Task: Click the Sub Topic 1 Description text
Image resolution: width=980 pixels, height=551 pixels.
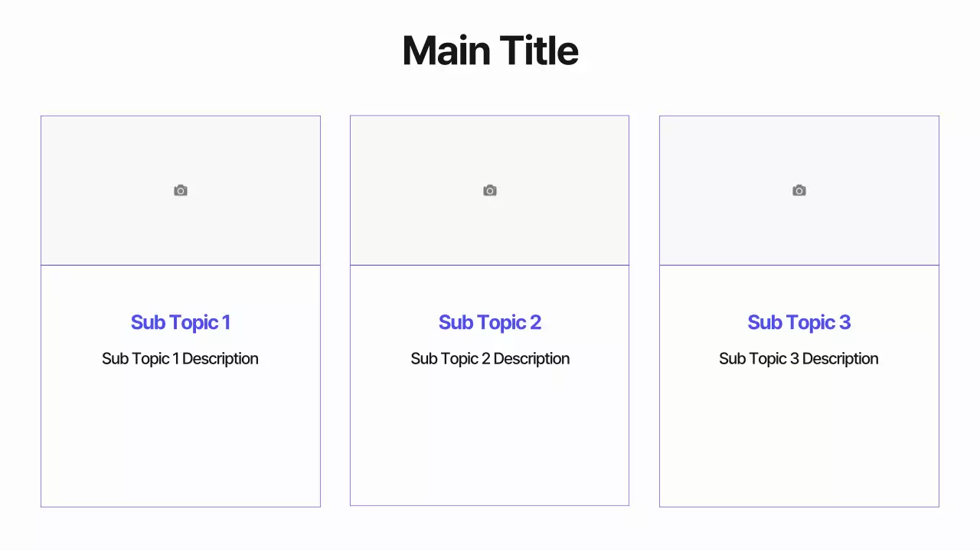Action: click(181, 359)
